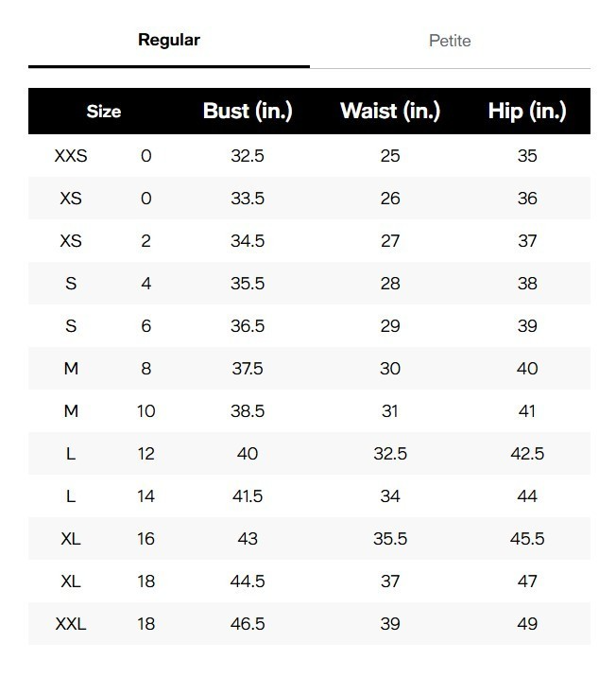Click waist value 35.5 in size 16 row
616x677 pixels.
coord(390,539)
